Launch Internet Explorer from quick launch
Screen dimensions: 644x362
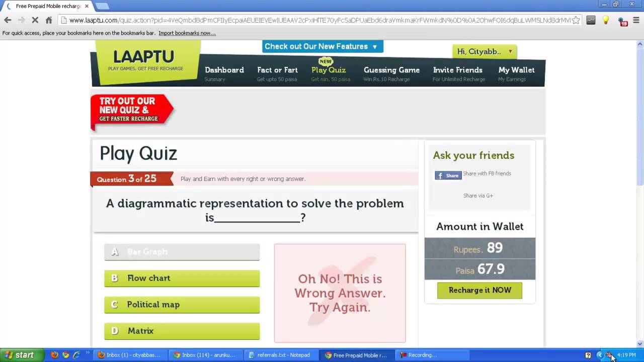point(76,355)
